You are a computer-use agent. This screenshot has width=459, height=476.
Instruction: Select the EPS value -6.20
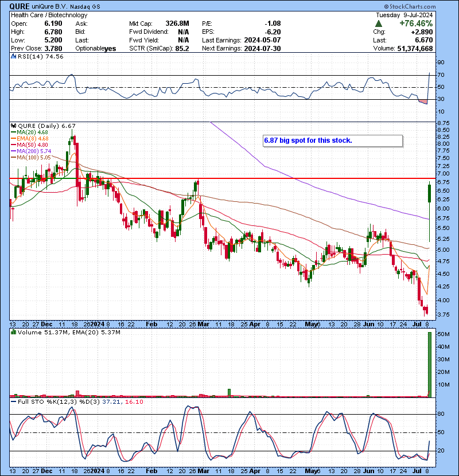pyautogui.click(x=273, y=32)
